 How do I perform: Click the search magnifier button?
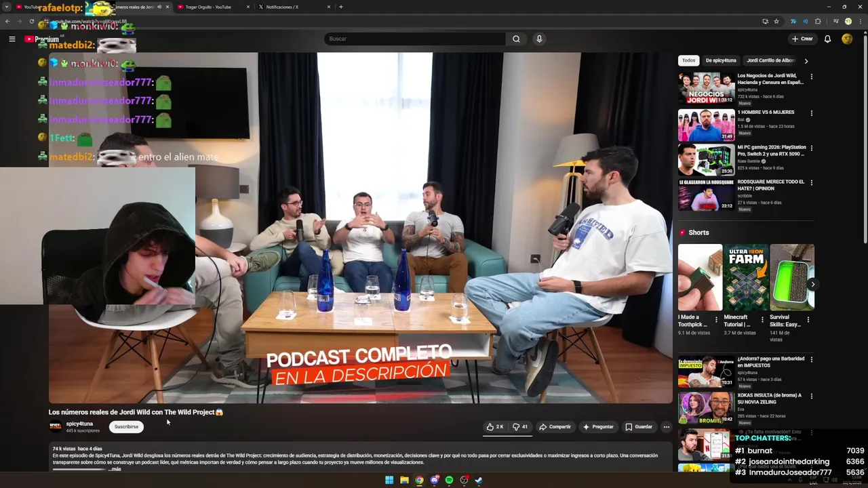coord(516,39)
